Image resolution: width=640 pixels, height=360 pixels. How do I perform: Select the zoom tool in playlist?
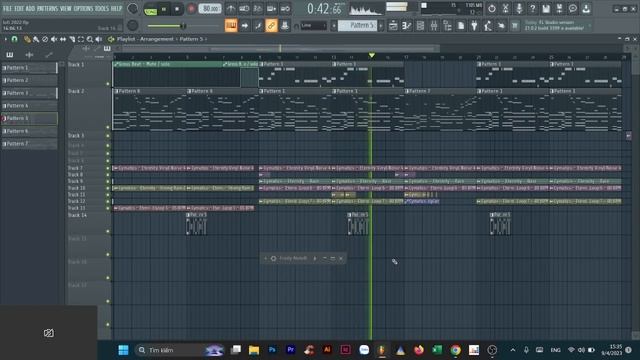point(90,39)
